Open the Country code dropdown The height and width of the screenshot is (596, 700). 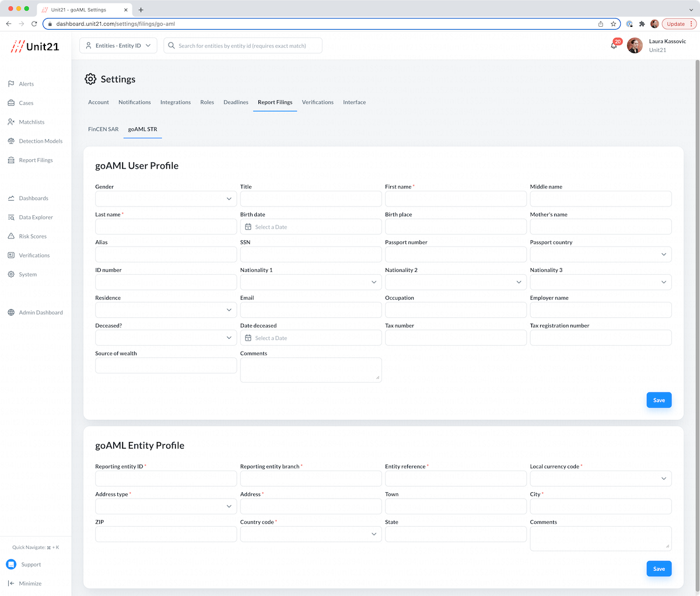tap(311, 534)
